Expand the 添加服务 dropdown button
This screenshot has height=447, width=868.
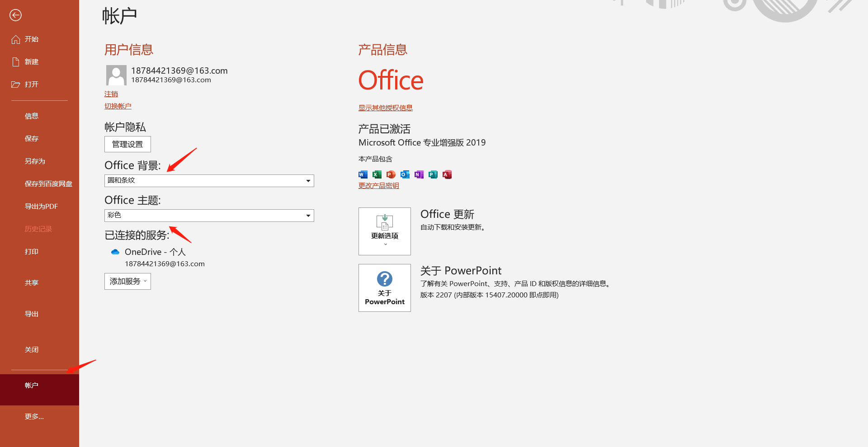point(127,282)
